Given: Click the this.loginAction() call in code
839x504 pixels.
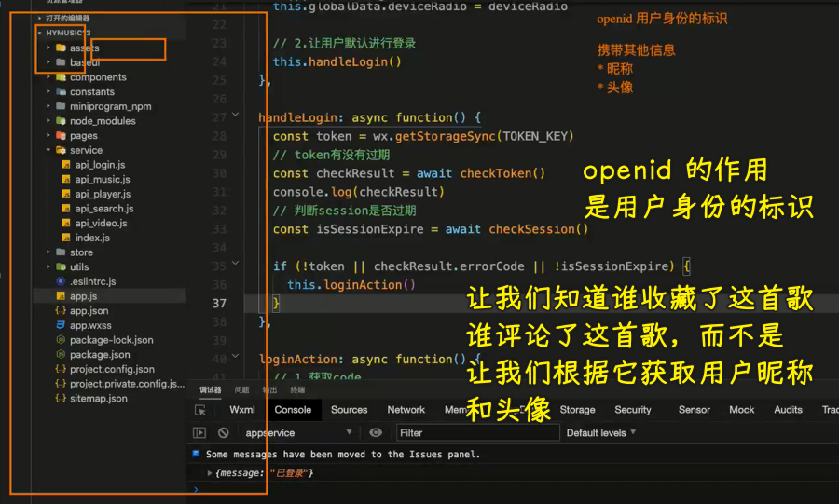Looking at the screenshot, I should 351,285.
